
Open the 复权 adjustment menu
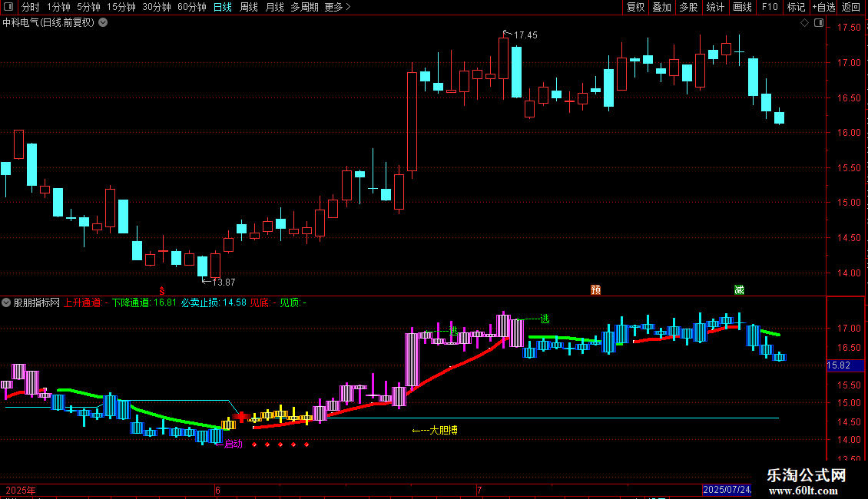point(635,7)
